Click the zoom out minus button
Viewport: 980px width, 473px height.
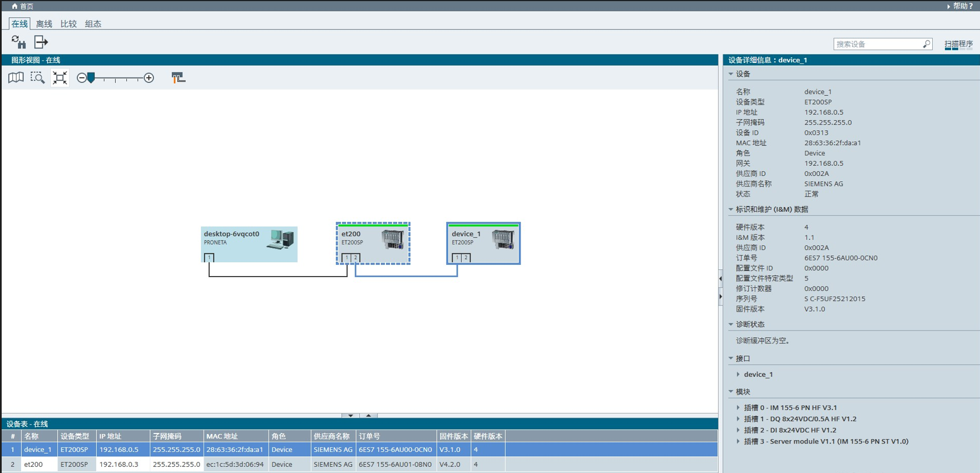click(x=82, y=78)
